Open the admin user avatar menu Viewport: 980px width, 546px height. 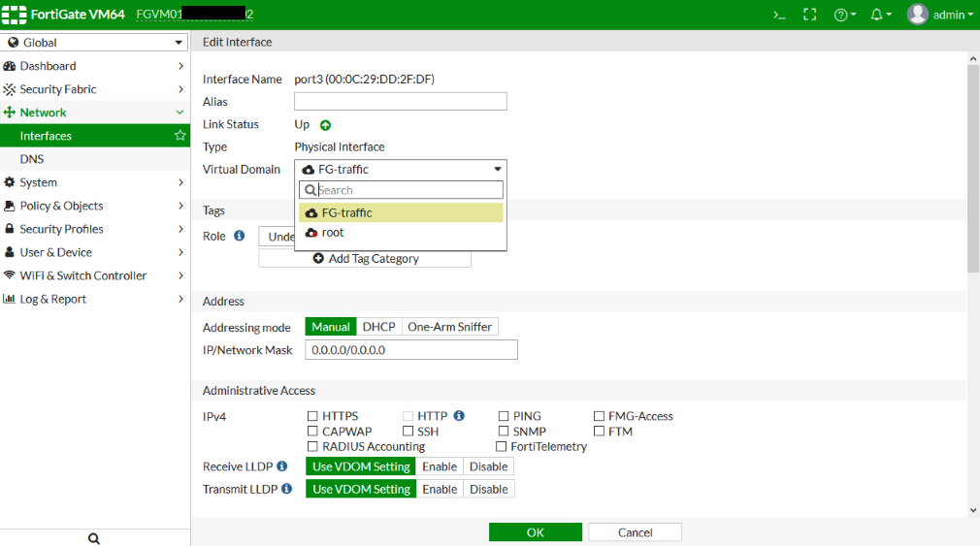click(918, 15)
